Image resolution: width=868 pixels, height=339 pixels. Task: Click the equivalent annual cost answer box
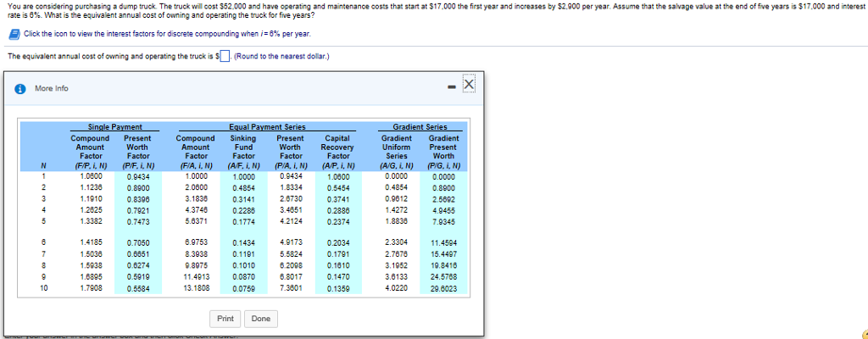[x=225, y=56]
